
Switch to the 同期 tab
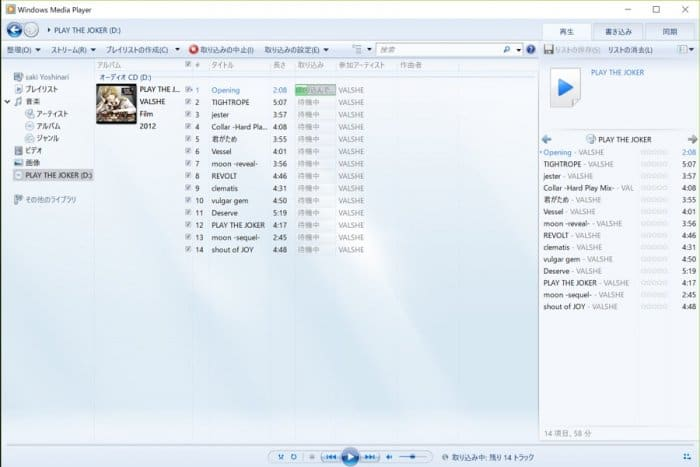pyautogui.click(x=670, y=32)
